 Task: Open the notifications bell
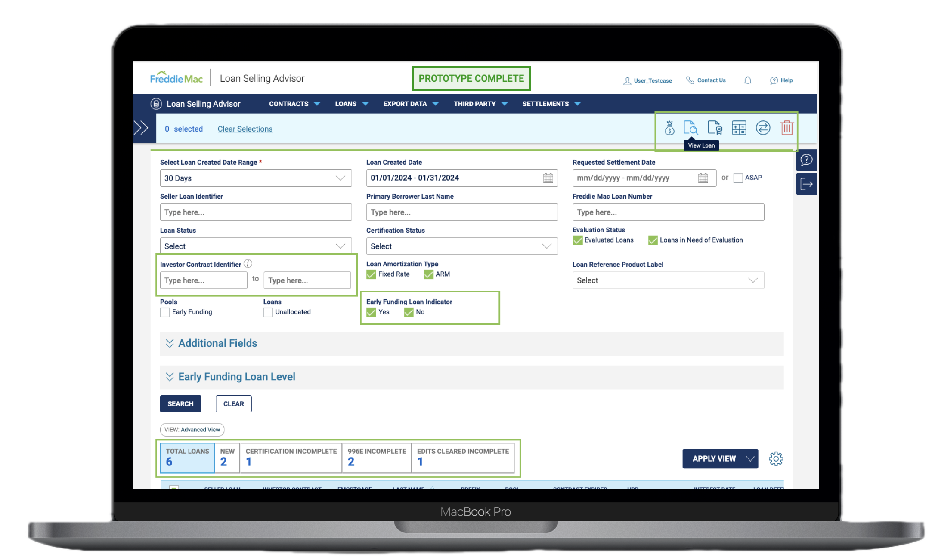click(748, 80)
